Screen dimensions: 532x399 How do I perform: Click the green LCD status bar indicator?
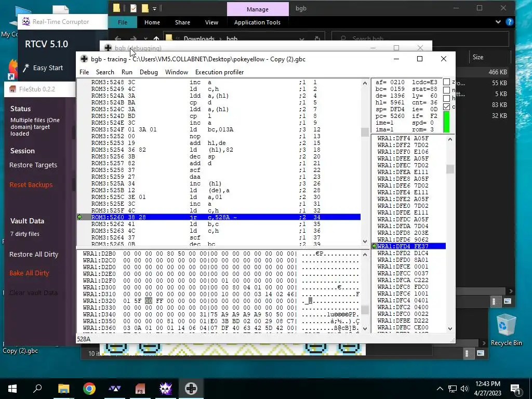pos(446,122)
